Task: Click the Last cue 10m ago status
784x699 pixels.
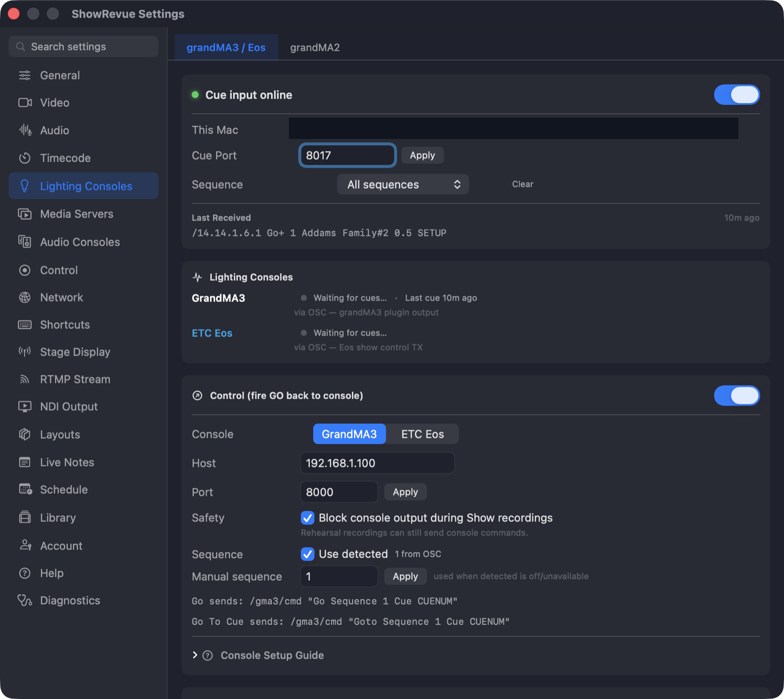Action: pos(441,298)
